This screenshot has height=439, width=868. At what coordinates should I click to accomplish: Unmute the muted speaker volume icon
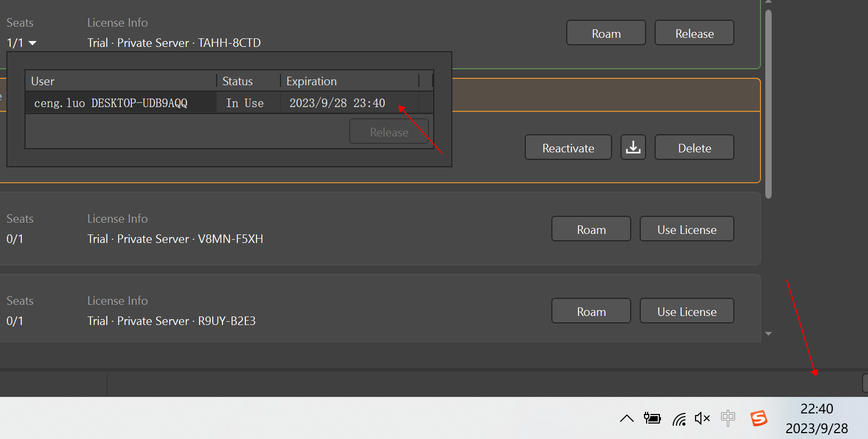point(702,418)
